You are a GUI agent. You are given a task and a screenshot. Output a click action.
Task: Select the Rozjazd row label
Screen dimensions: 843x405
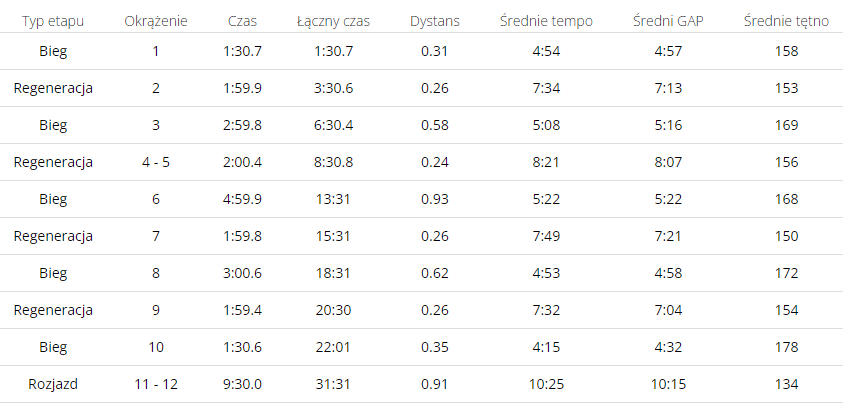pyautogui.click(x=53, y=385)
